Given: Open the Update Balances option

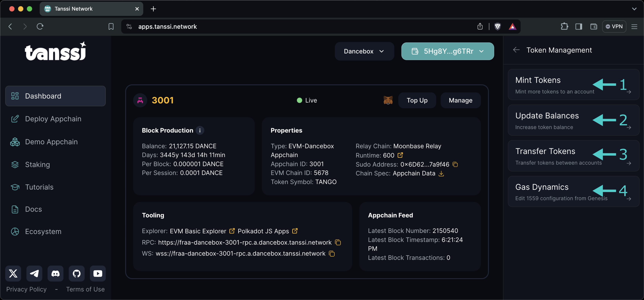Looking at the screenshot, I should 574,120.
